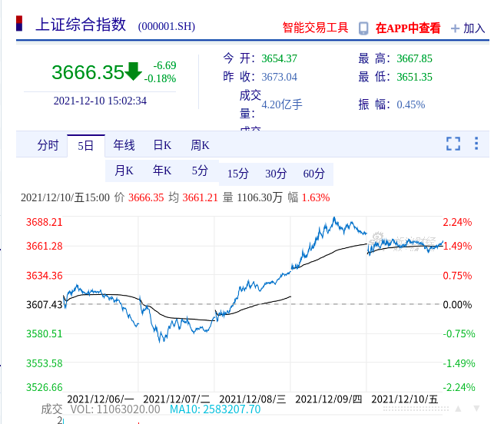Open the three-dot more options menu
This screenshot has height=424, width=504.
pyautogui.click(x=476, y=144)
